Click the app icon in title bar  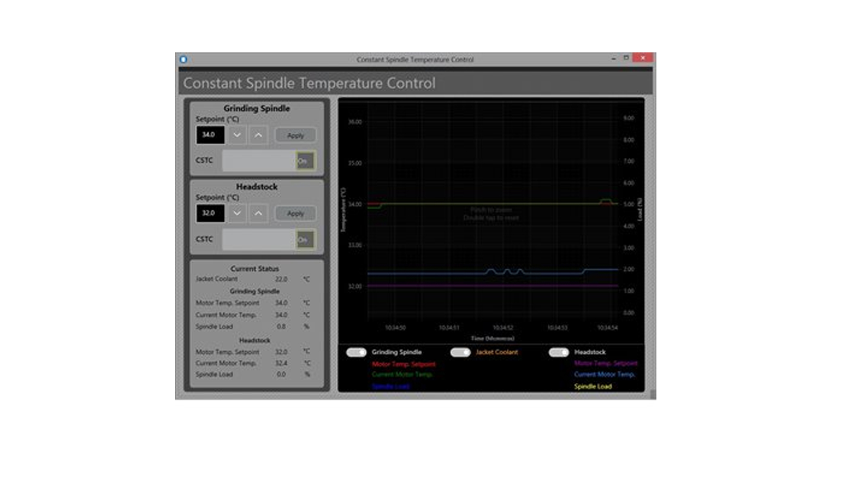[183, 59]
